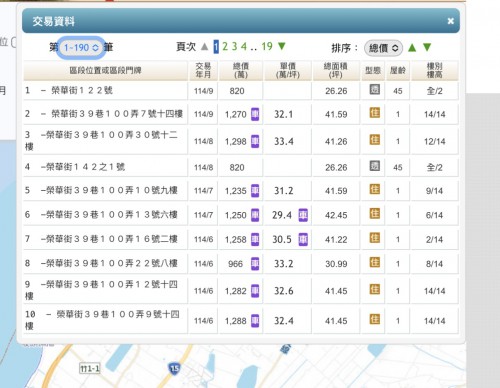Sort ascending with green up arrow
This screenshot has width=500, height=388.
click(x=412, y=48)
